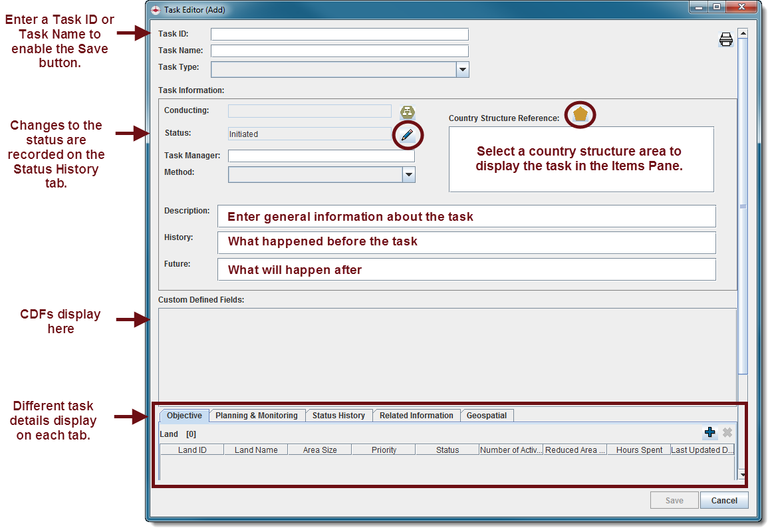Select the Geospatial tab
Screen dimensions: 772x532
486,416
